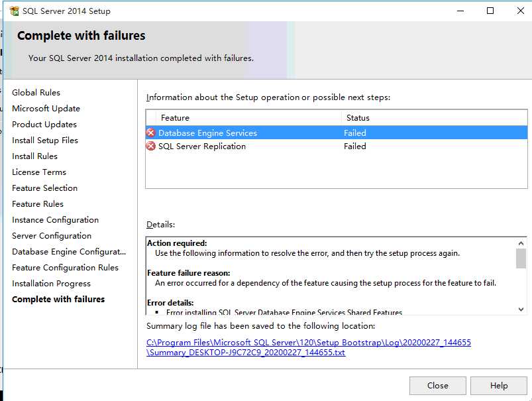
Task: Click the red error icon beside SQL Server Replication
Action: (150, 146)
